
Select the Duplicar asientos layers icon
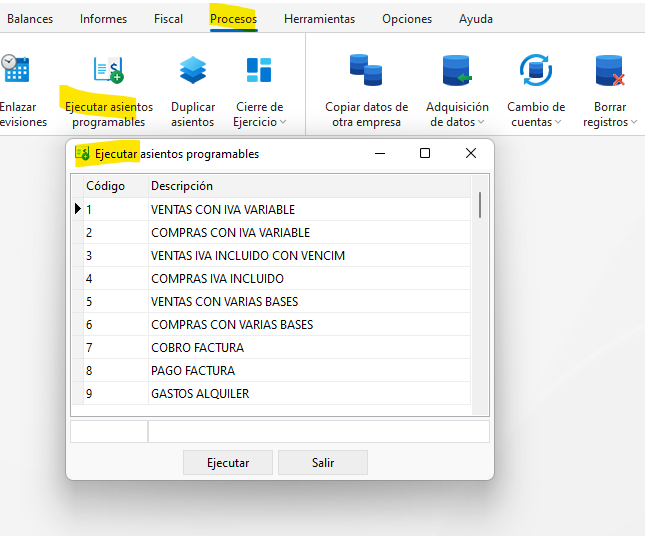pos(193,70)
